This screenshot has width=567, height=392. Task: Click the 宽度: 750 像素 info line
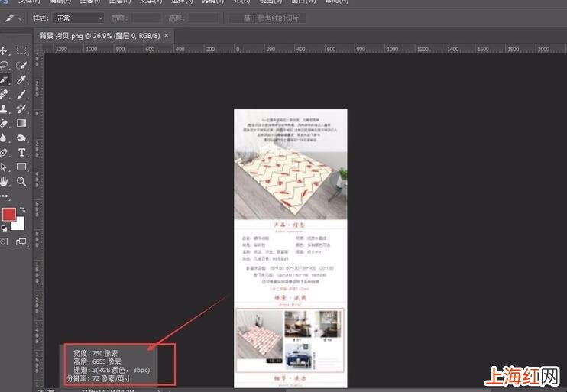pyautogui.click(x=96, y=353)
